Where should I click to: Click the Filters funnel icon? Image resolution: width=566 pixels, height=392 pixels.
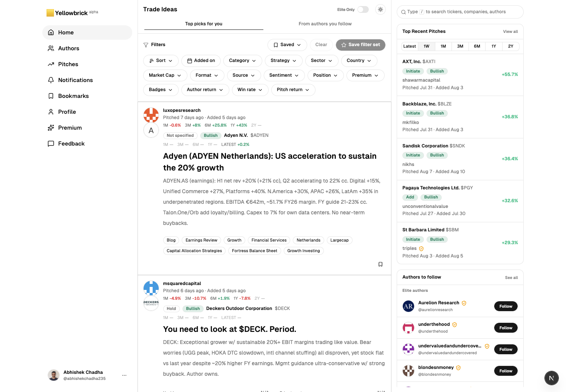tap(146, 45)
